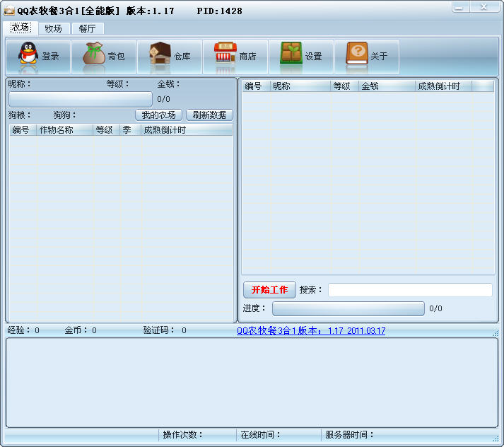Click the 进度 progress bar
This screenshot has height=447, width=504.
(x=348, y=308)
